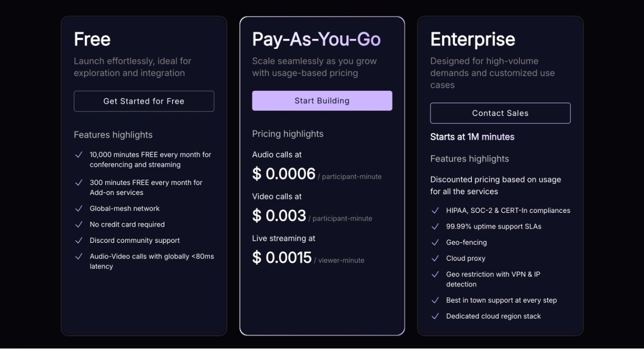Click the checkmark for Discord community support

tap(79, 240)
